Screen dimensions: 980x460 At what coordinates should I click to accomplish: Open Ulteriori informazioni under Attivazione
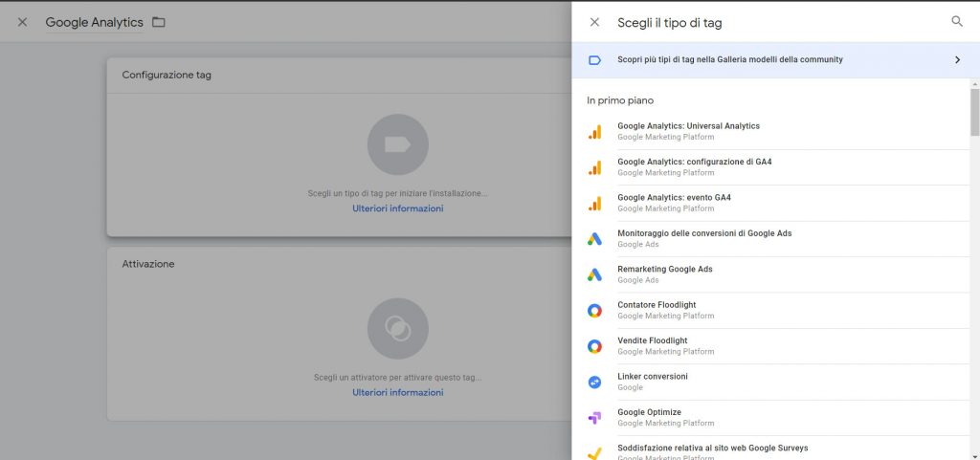(x=397, y=393)
